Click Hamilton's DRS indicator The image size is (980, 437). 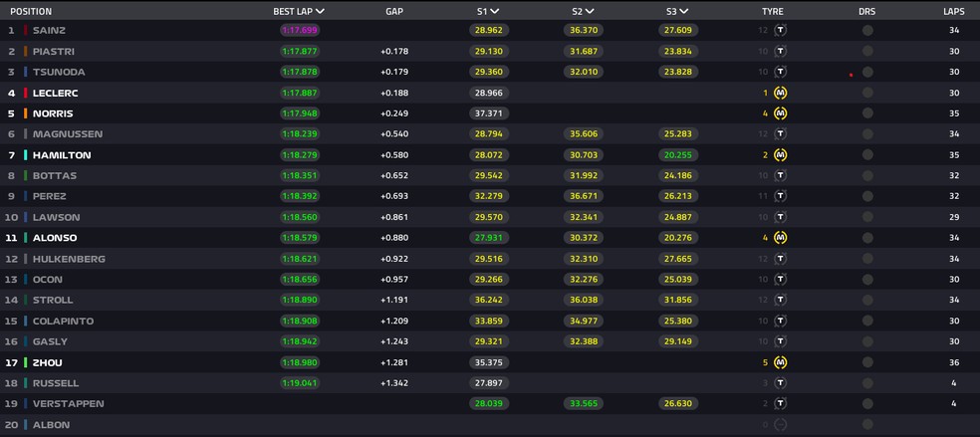pyautogui.click(x=867, y=155)
